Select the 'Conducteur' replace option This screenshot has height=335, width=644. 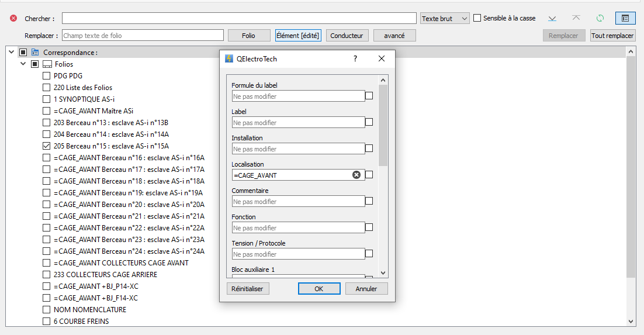tap(347, 36)
